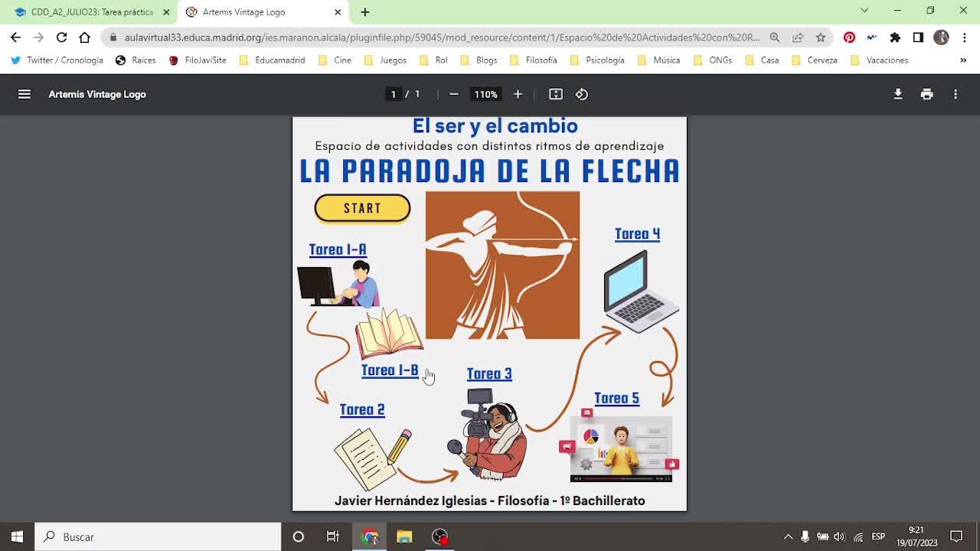Toggle the browser side panel
This screenshot has height=551, width=980.
pyautogui.click(x=918, y=37)
